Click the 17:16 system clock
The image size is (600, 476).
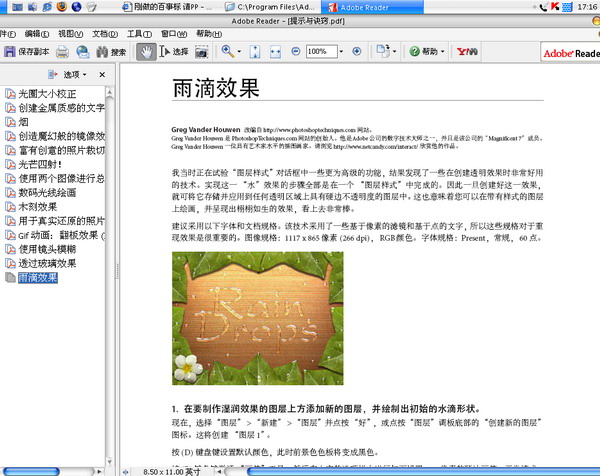pyautogui.click(x=587, y=7)
